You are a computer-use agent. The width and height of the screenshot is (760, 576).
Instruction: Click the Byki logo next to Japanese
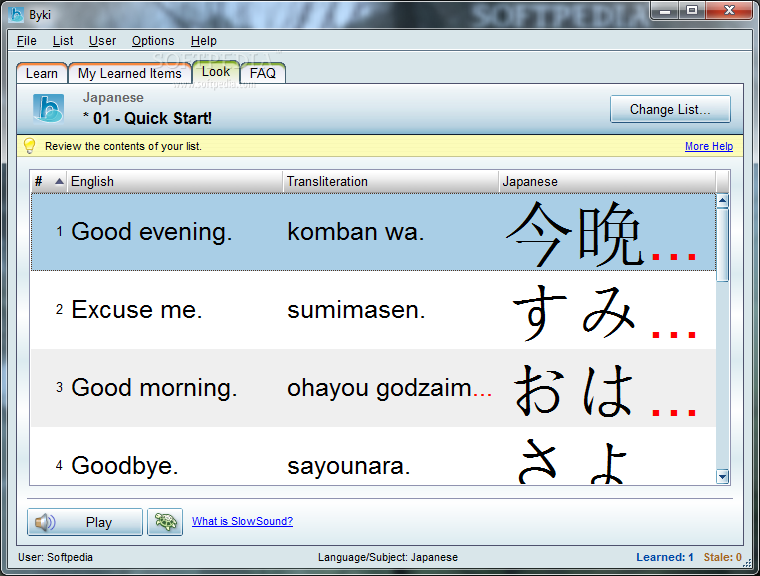(x=48, y=109)
